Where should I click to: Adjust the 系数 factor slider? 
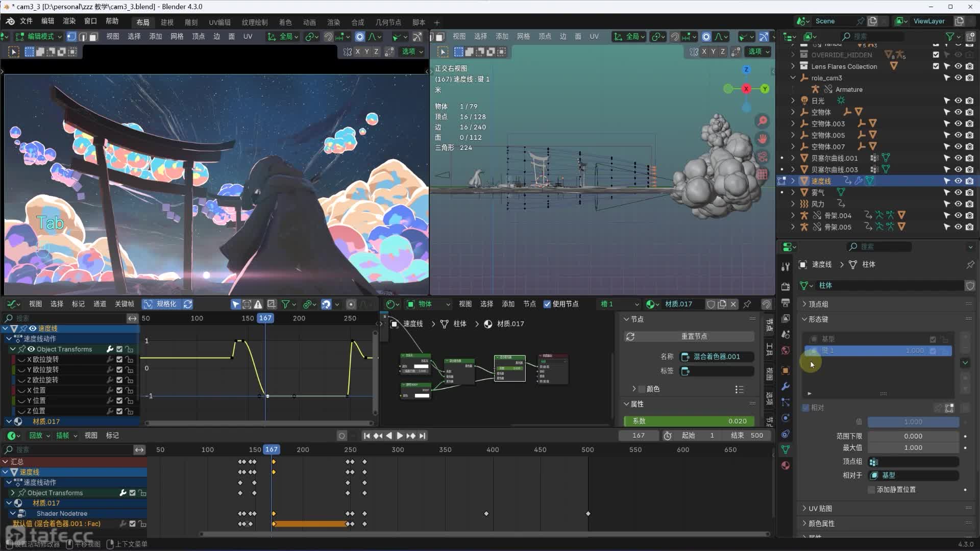(689, 421)
